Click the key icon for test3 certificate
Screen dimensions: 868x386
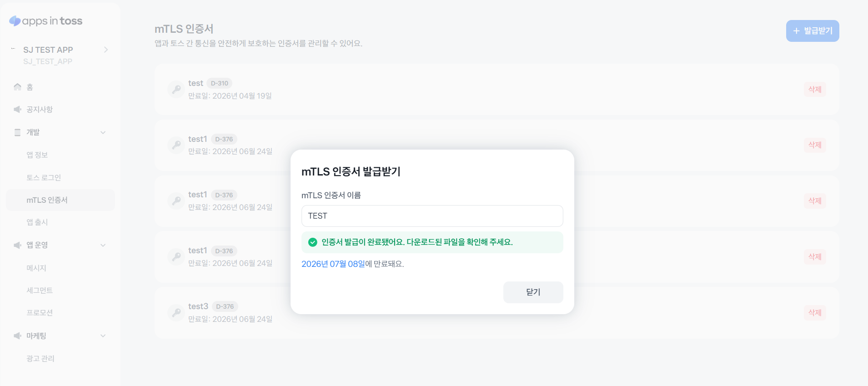(x=176, y=312)
